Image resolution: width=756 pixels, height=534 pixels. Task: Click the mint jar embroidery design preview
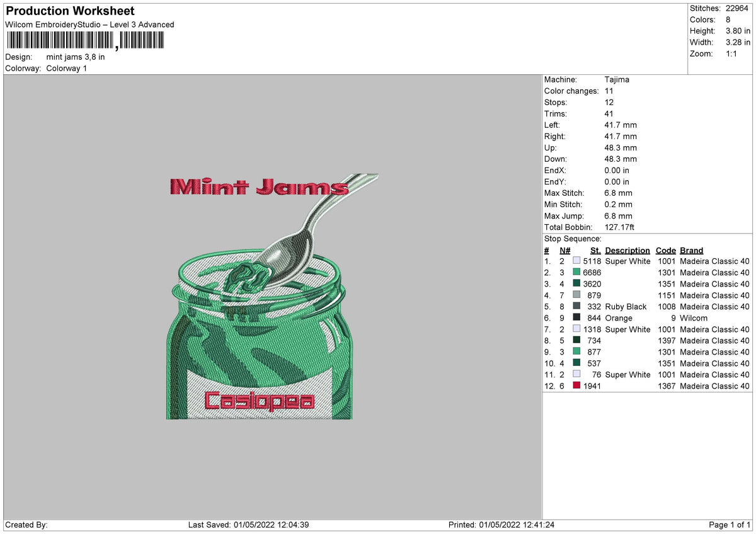272,297
